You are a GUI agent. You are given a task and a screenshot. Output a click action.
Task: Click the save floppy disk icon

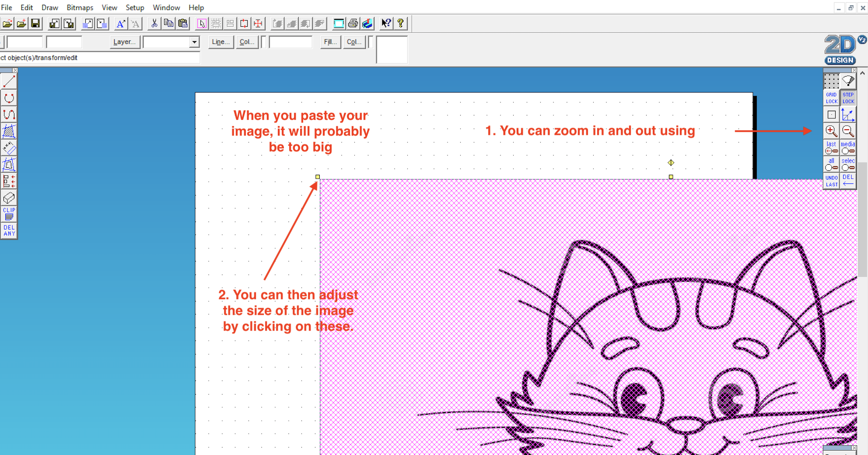[x=35, y=23]
